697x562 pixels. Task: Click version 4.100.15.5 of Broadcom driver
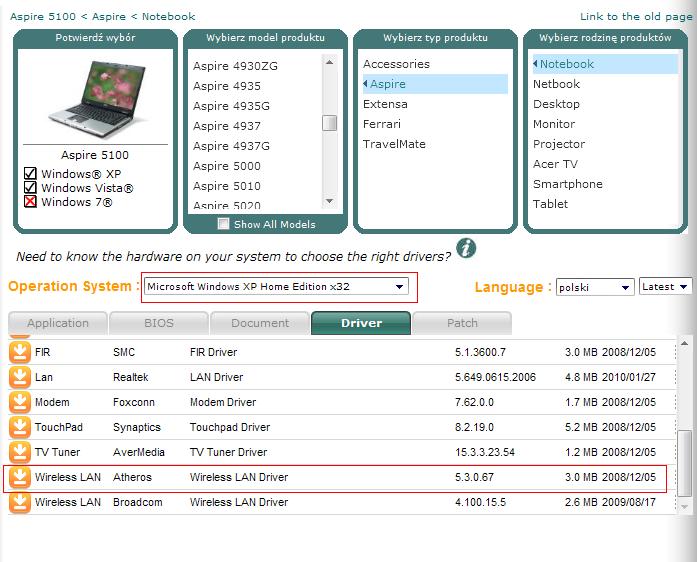click(480, 502)
